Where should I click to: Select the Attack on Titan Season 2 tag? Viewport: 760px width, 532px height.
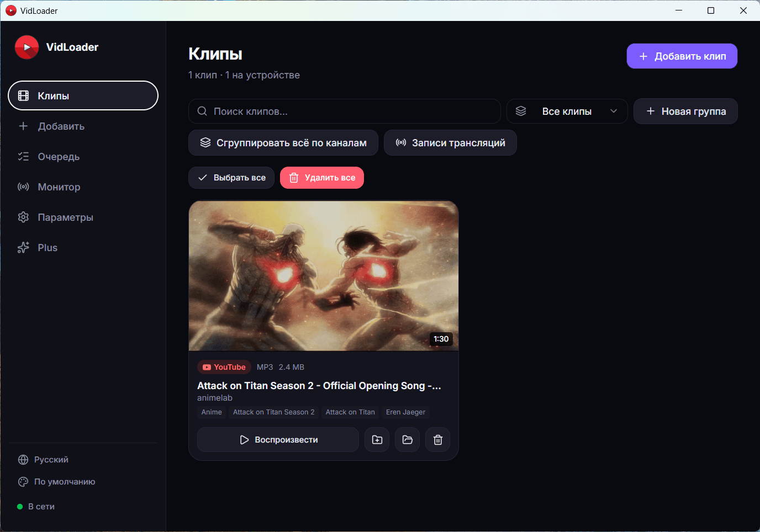(274, 412)
